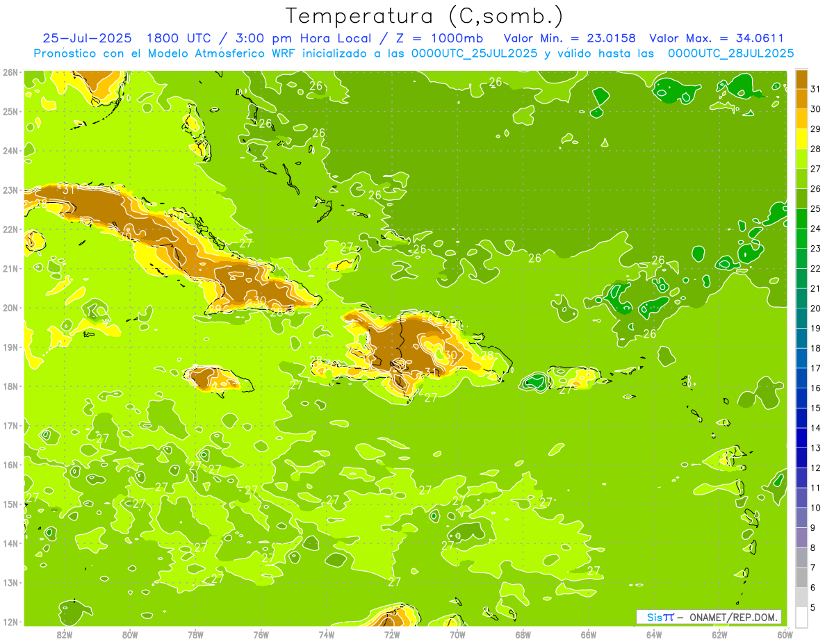The width and height of the screenshot is (834, 644).
Task: Select the init time "0000UTC_25JUL2025"
Action: coord(474,53)
